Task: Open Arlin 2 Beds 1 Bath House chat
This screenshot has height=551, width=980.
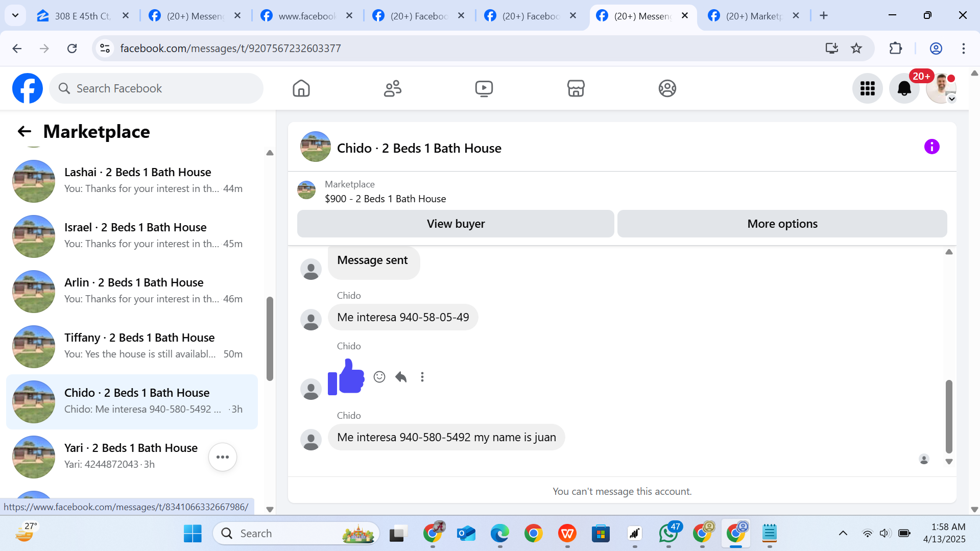Action: [132, 291]
